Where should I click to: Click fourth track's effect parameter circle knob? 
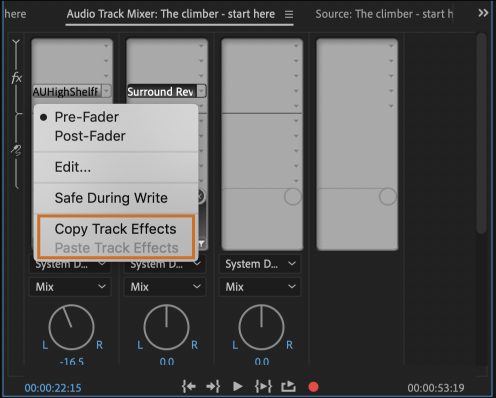pos(388,197)
